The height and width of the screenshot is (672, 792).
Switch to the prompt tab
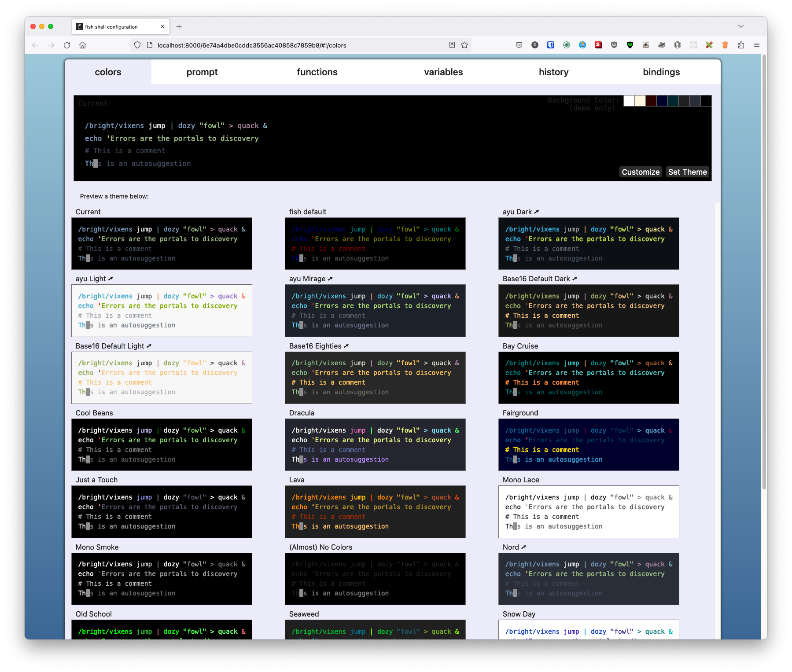(202, 72)
